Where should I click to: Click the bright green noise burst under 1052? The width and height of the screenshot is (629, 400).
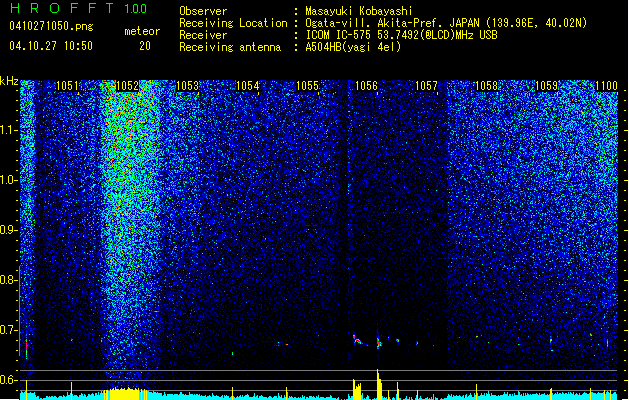128,169
